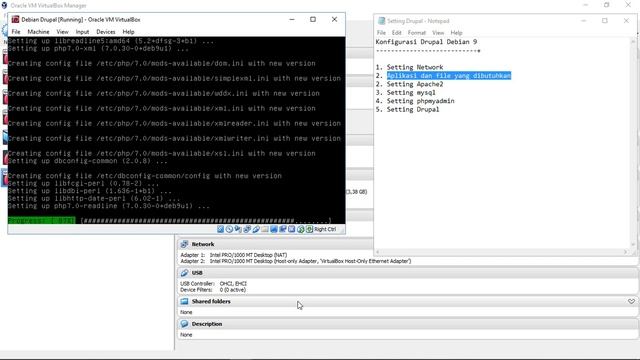Viewport: 640px width, 360px height.
Task: Click the Description section header
Action: 407,324
